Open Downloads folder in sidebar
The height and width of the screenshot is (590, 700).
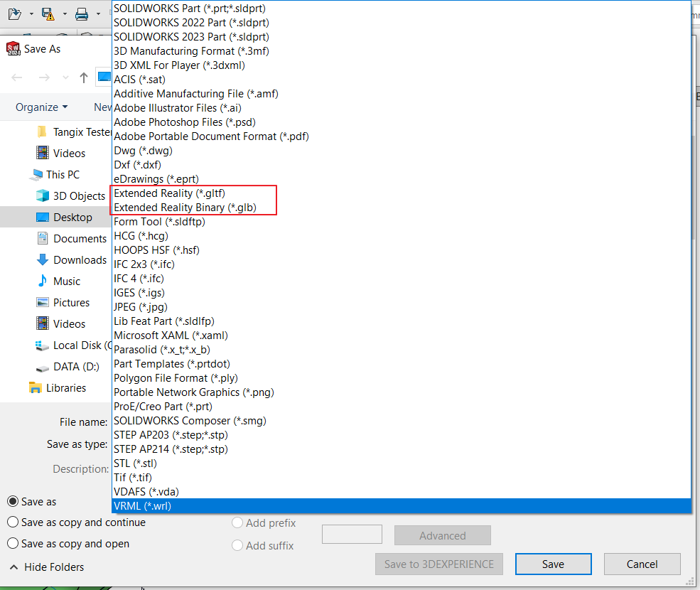(x=72, y=260)
